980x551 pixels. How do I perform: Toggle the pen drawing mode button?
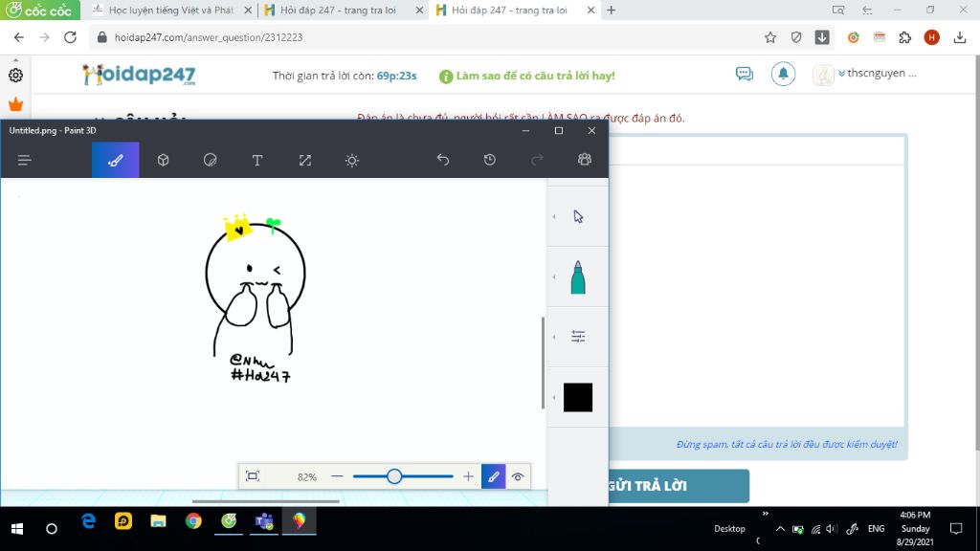click(x=493, y=476)
